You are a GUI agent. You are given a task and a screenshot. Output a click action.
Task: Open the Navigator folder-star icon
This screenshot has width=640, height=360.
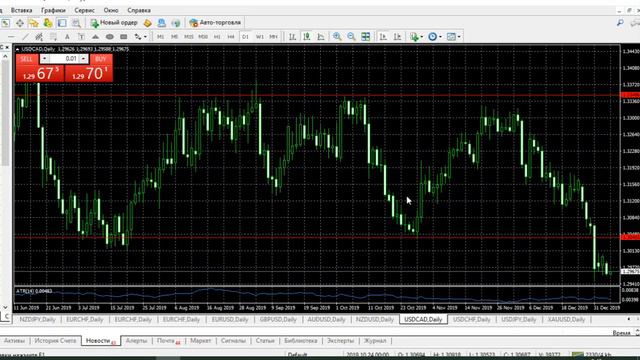(33, 23)
